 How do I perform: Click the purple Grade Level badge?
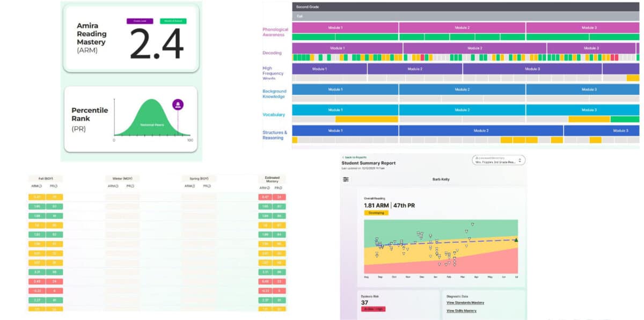141,21
